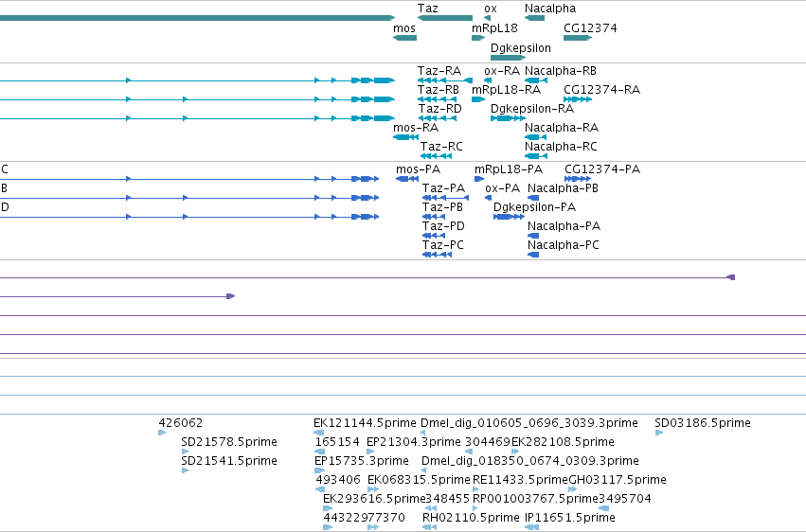Select the Dgkepsilon gene label

(x=521, y=48)
